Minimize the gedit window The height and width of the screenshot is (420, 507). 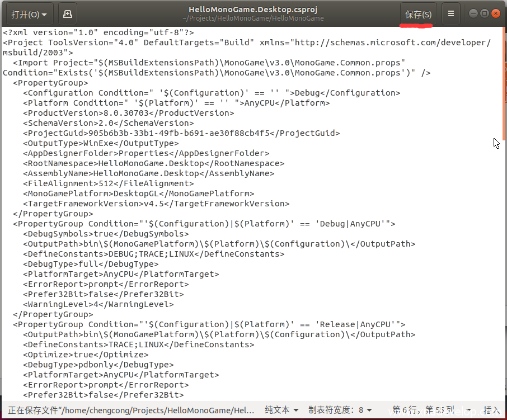pos(473,13)
